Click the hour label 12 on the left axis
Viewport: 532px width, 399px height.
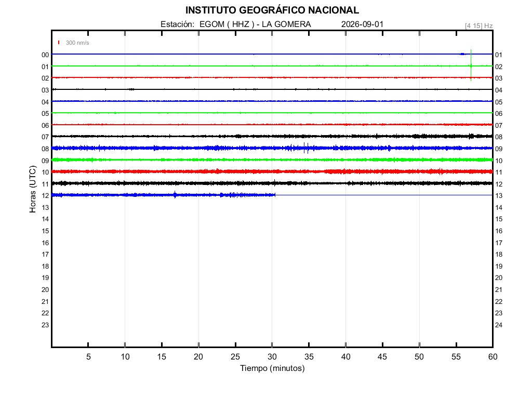[45, 196]
